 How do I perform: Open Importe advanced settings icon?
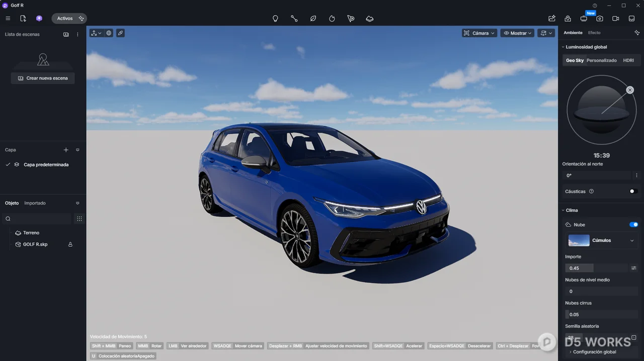click(634, 268)
